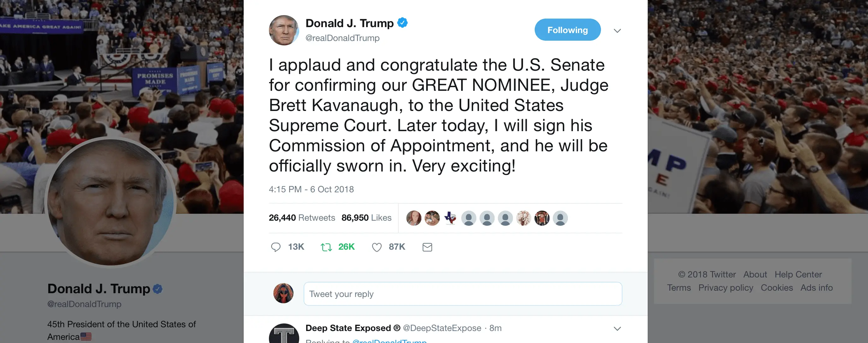Open the @DeepStateExpose handle
The width and height of the screenshot is (868, 343).
point(442,328)
